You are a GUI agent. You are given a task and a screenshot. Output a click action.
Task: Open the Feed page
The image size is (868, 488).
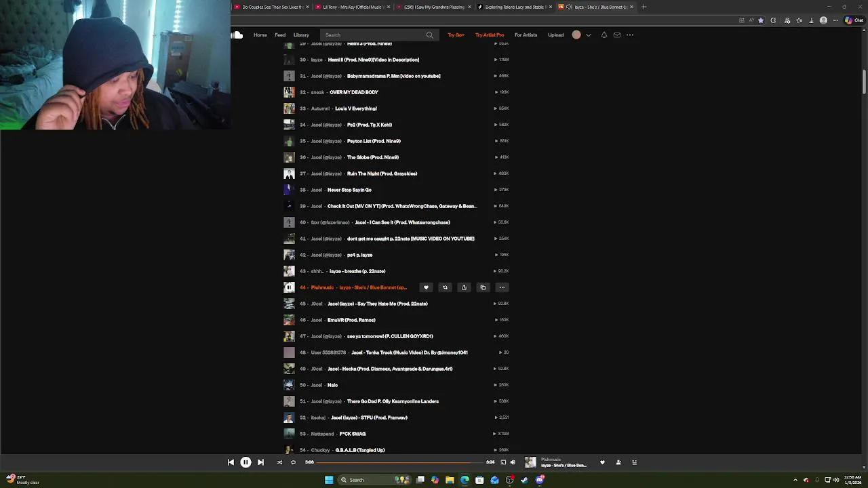click(280, 35)
